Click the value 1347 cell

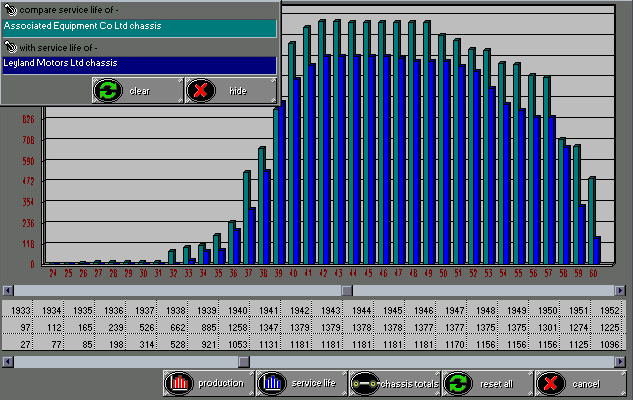(265, 327)
